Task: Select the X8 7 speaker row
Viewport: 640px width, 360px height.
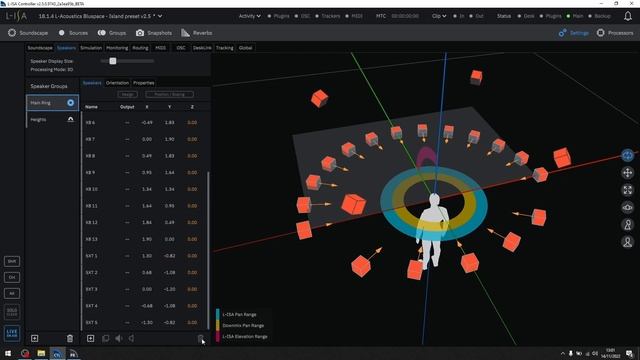Action: tap(145, 139)
